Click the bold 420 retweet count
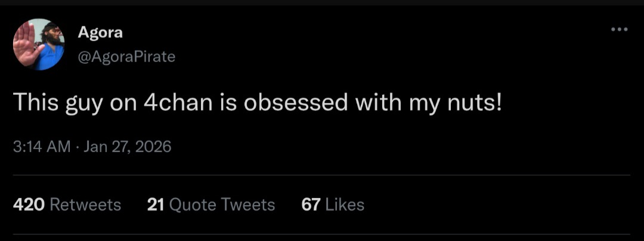Image resolution: width=644 pixels, height=241 pixels. [x=29, y=205]
